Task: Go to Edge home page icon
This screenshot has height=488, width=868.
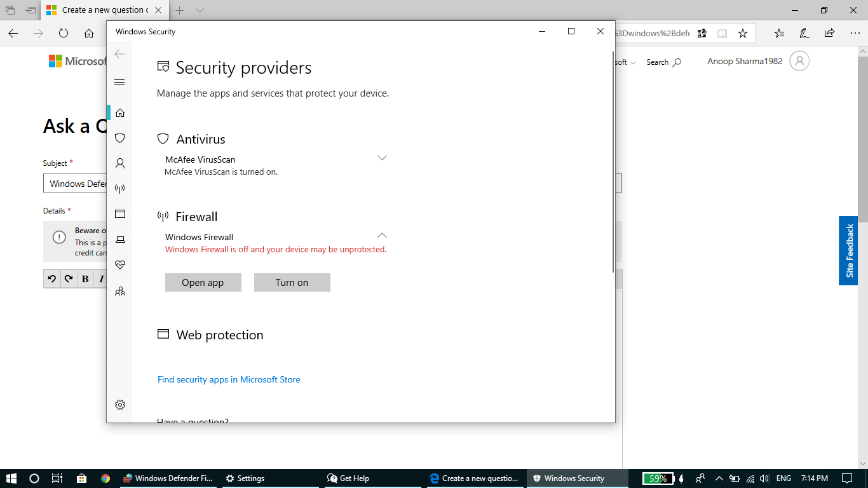Action: [x=89, y=33]
